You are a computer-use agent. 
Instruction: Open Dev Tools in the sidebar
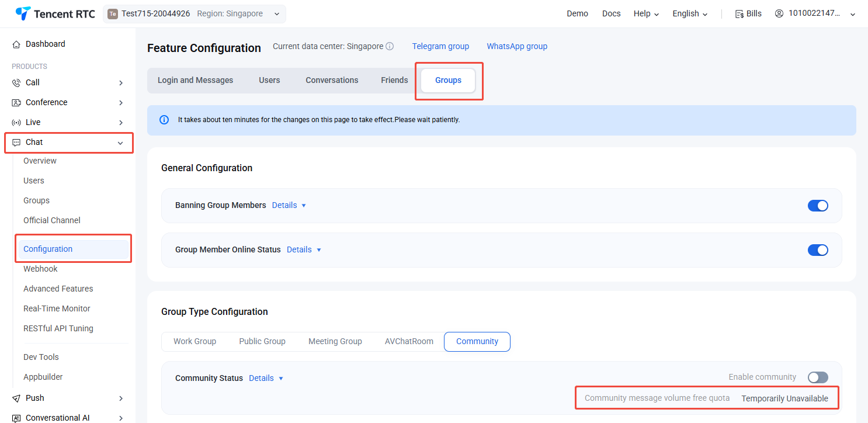coord(41,358)
